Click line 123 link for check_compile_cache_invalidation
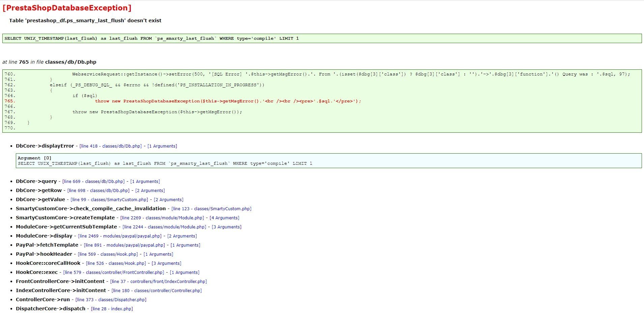The height and width of the screenshot is (315, 644). click(x=211, y=209)
